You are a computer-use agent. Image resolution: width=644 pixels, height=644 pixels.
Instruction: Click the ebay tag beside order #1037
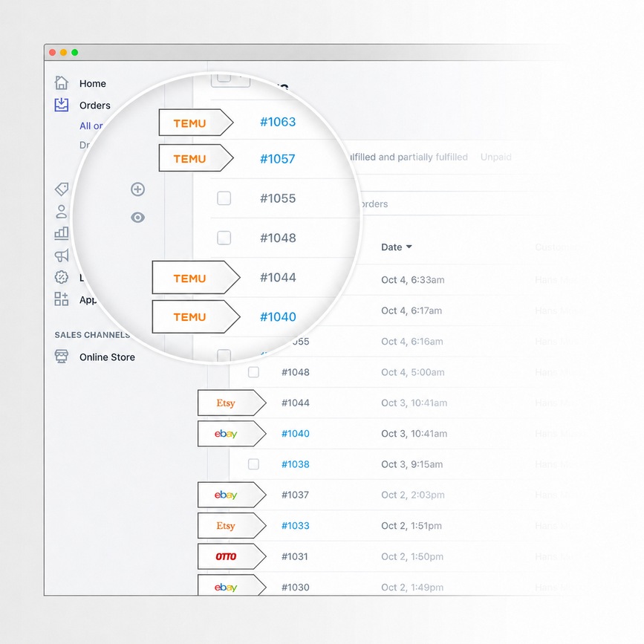pos(232,495)
